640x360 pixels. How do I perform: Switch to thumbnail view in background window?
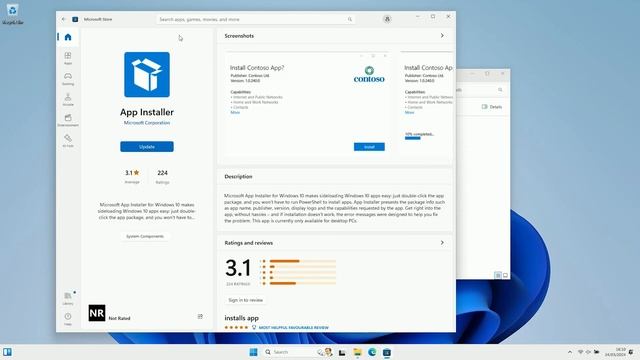[505, 275]
